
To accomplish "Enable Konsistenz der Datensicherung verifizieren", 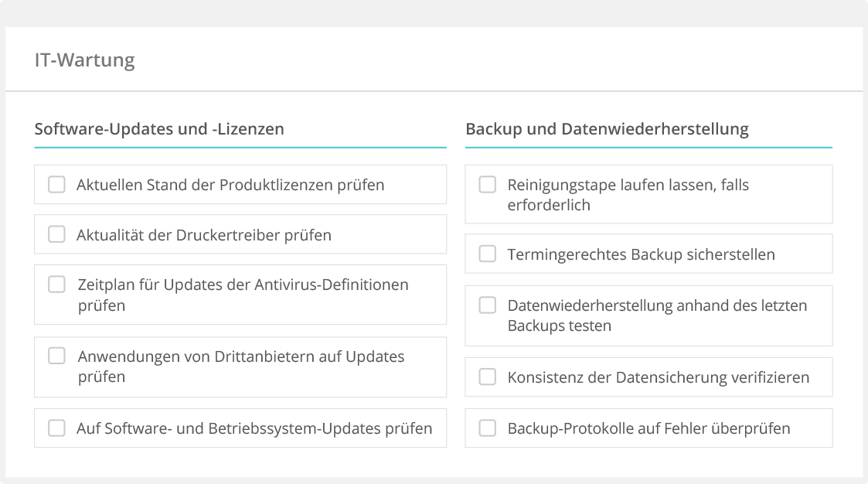I will click(487, 377).
